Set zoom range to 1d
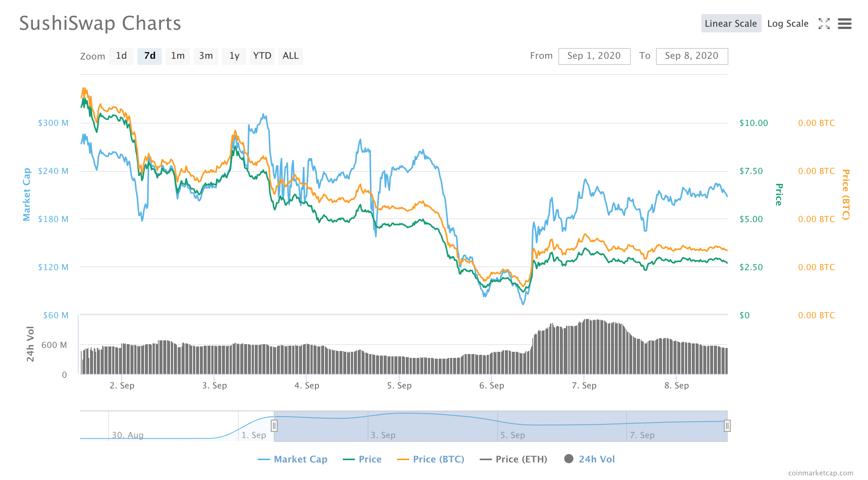 (121, 56)
